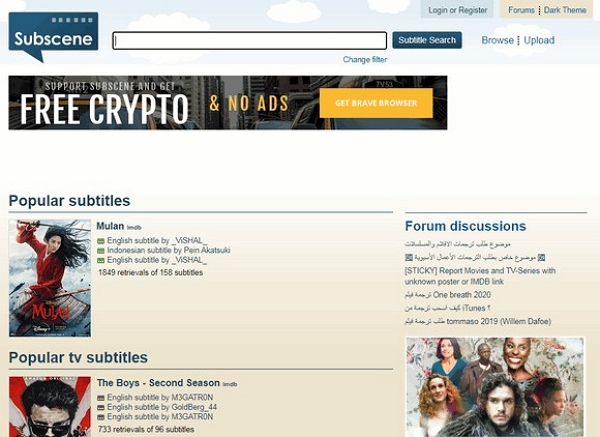Image resolution: width=600 pixels, height=437 pixels.
Task: Open the STICKY Report Movies forum thread
Action: point(480,276)
